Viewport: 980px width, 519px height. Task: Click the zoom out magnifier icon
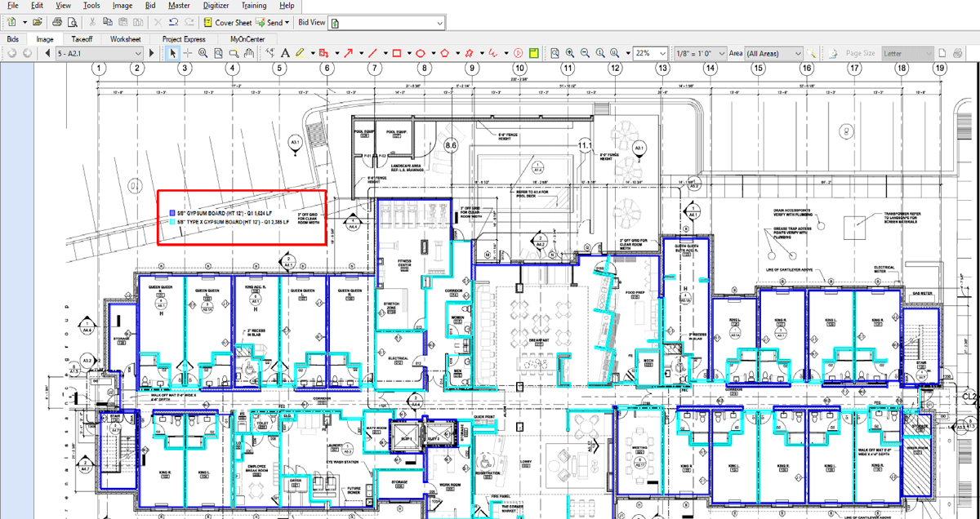pyautogui.click(x=585, y=53)
